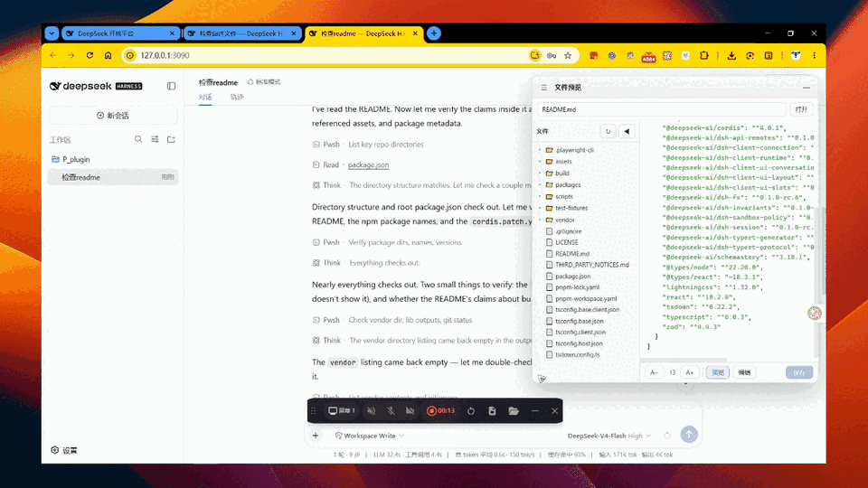Click the new conversation button
This screenshot has width=868, height=488.
[113, 115]
